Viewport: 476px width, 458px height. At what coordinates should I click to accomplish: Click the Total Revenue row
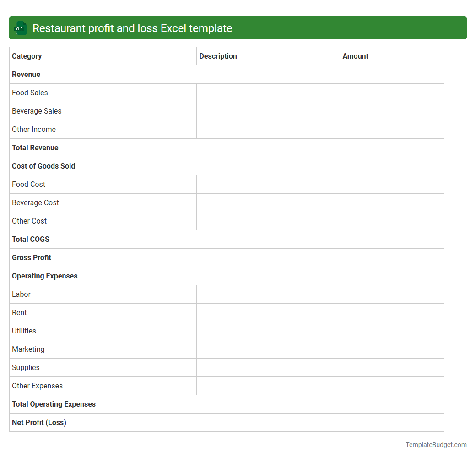35,147
